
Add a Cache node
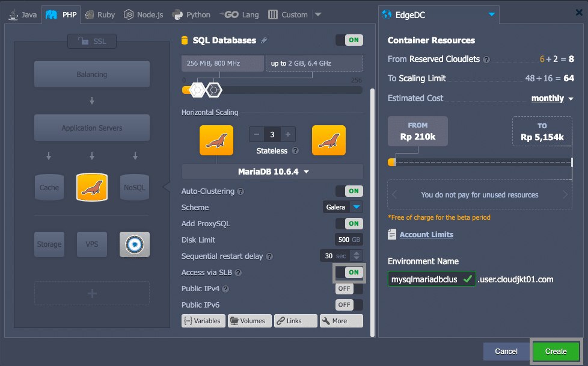[49, 187]
